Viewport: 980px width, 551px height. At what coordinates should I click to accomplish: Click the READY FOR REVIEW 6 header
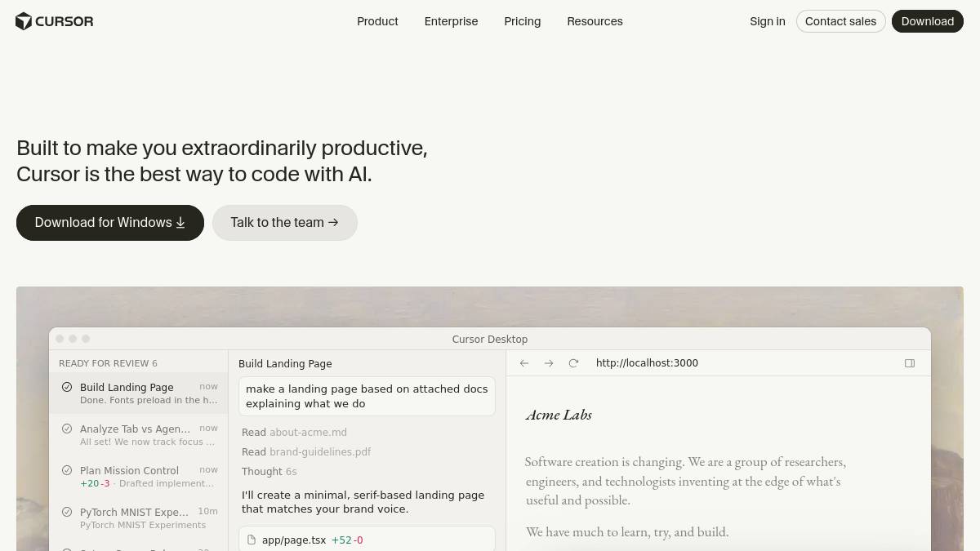coord(108,363)
